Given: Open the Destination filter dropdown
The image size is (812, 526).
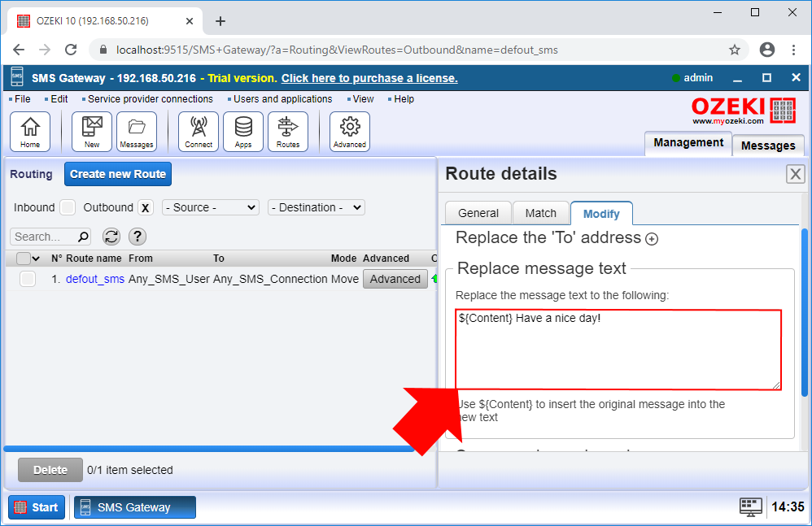Looking at the screenshot, I should 317,207.
